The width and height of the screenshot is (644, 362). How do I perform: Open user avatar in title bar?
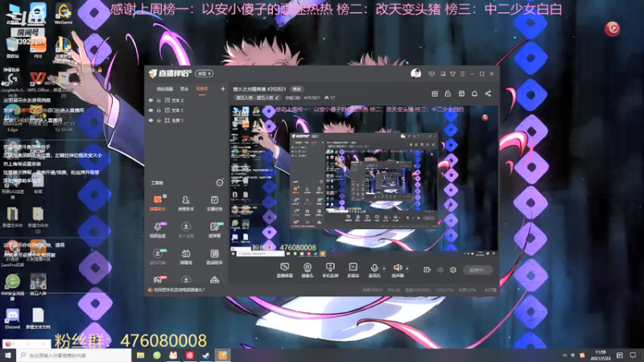(415, 74)
